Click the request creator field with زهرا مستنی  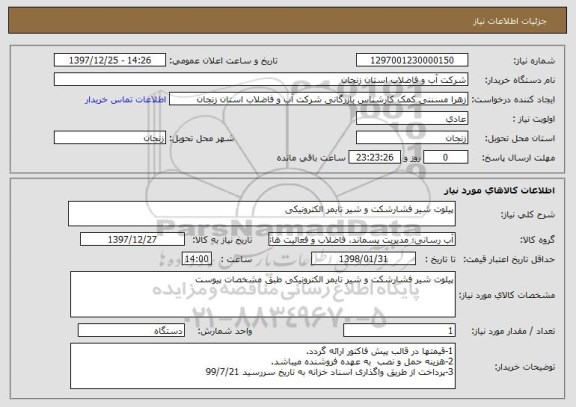coord(318,99)
